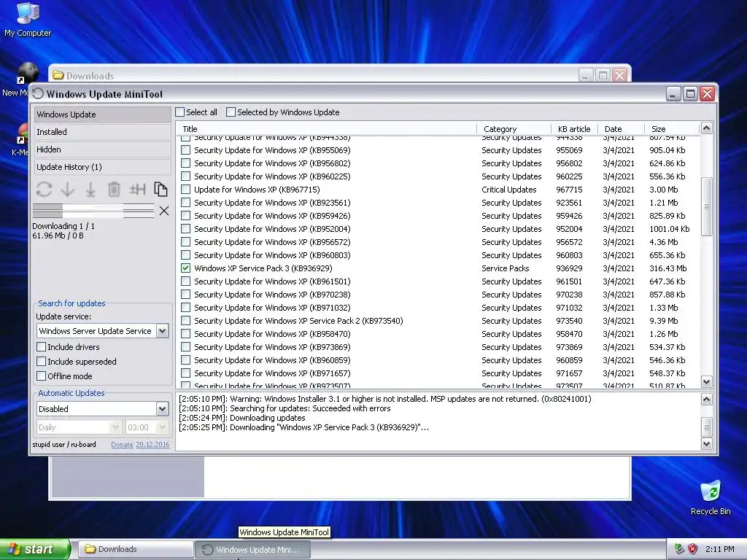Sort by the KB article column header
This screenshot has height=560, width=747.
pyautogui.click(x=575, y=128)
